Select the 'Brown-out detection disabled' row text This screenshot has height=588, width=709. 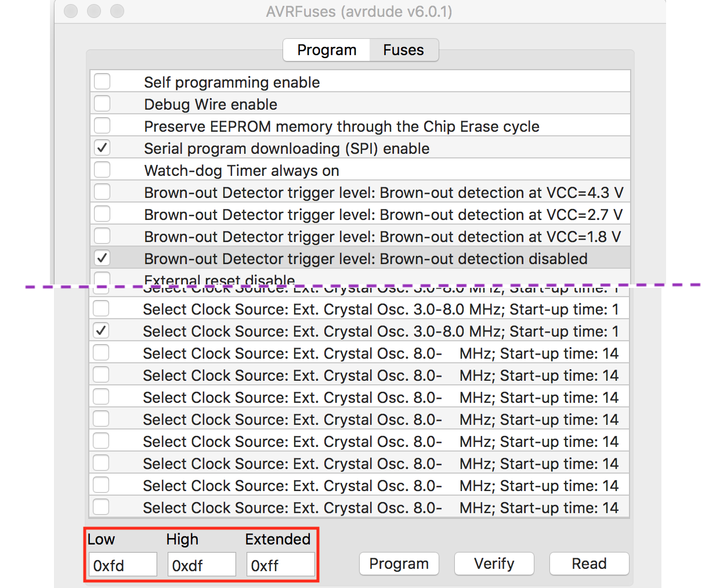click(366, 258)
